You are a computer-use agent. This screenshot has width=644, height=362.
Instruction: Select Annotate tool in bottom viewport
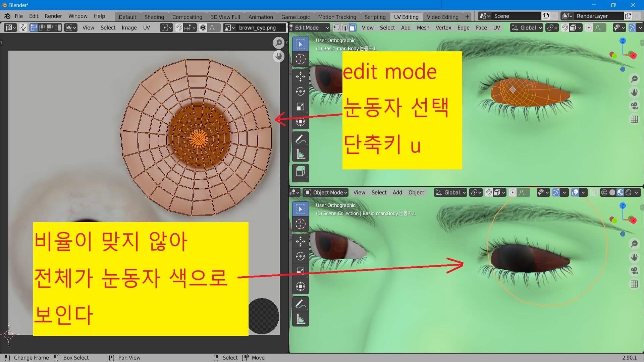click(301, 304)
